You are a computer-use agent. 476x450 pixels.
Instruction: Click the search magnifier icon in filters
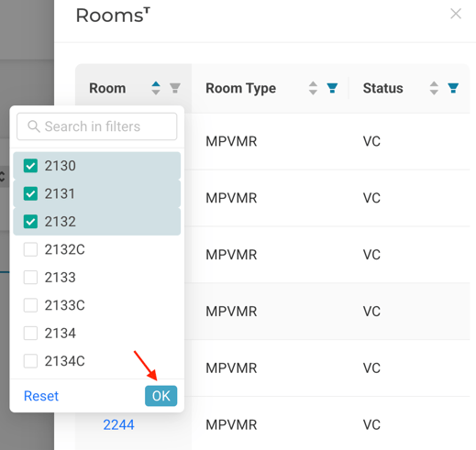tap(34, 126)
